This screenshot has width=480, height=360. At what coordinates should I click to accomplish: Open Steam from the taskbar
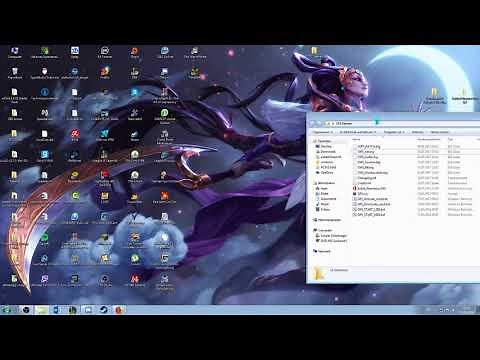(104, 310)
